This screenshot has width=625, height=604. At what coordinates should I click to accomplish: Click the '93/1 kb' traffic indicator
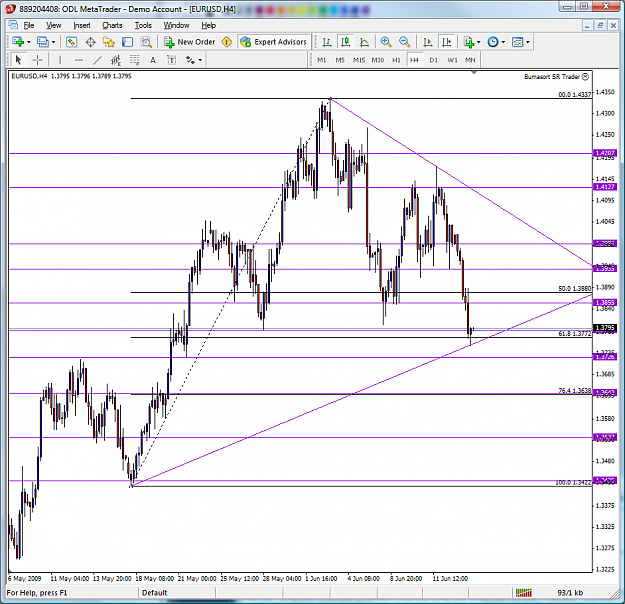pyautogui.click(x=570, y=593)
